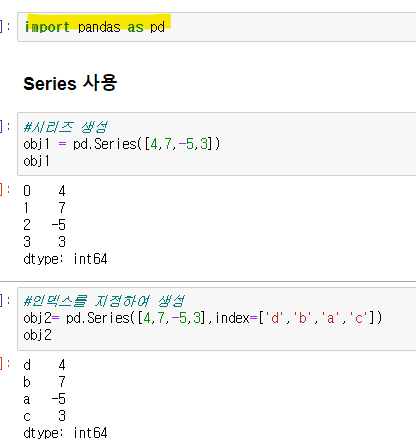Click the last 'obj2' line in third cell

(x=37, y=335)
